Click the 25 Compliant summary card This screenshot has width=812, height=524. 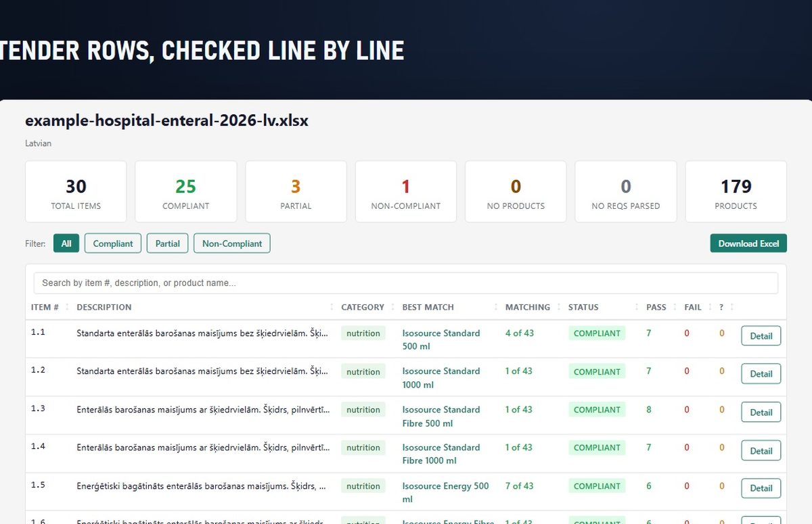click(x=186, y=191)
